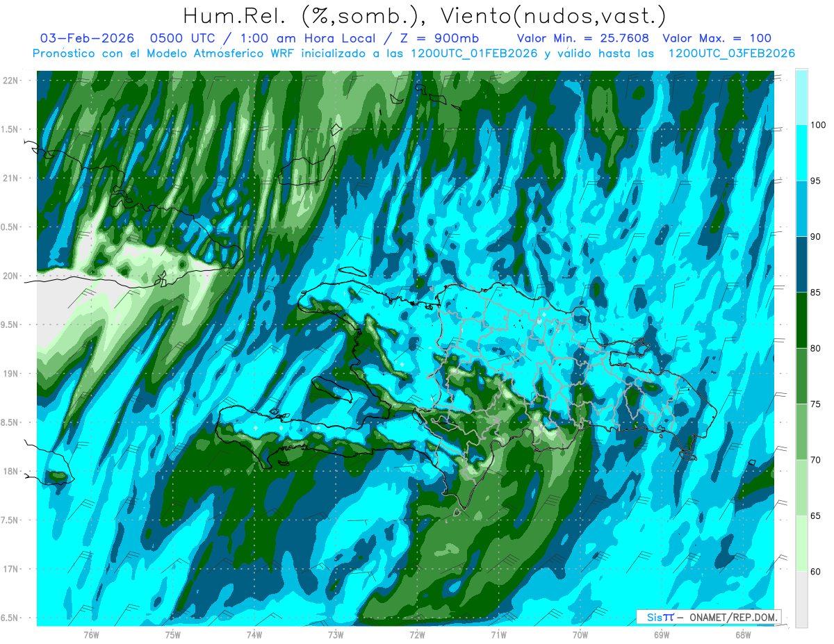Click the colorbar label '85'

coord(817,292)
